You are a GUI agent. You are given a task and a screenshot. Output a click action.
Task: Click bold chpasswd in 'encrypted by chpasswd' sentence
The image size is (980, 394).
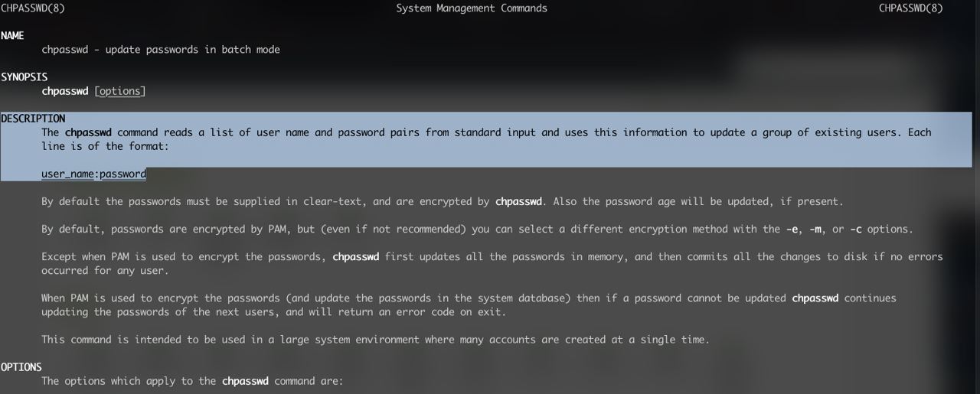(519, 202)
